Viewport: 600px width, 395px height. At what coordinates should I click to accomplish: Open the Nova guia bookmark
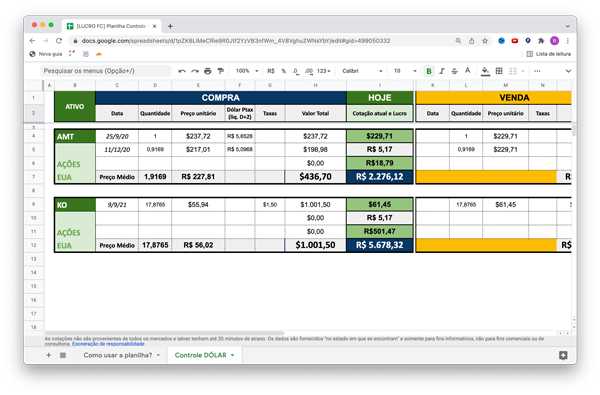[x=46, y=54]
